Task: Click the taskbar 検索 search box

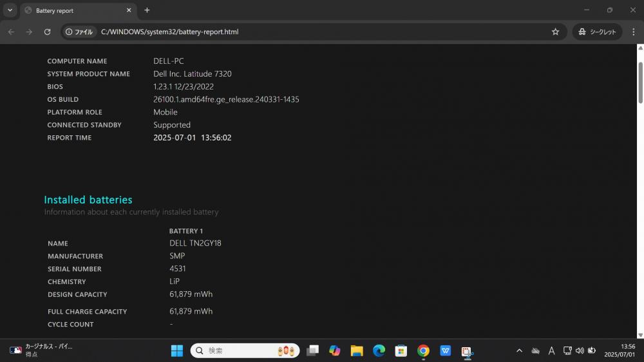Action: tap(245, 350)
